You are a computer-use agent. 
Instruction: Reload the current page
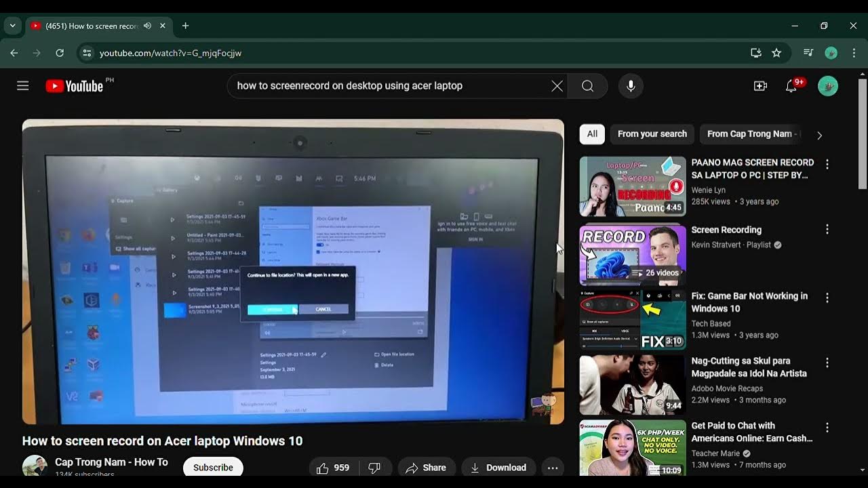pyautogui.click(x=60, y=53)
